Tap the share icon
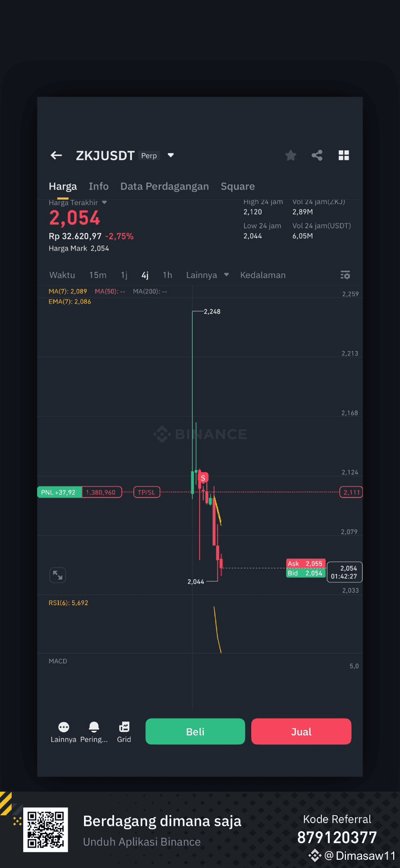The width and height of the screenshot is (400, 868). point(317,155)
